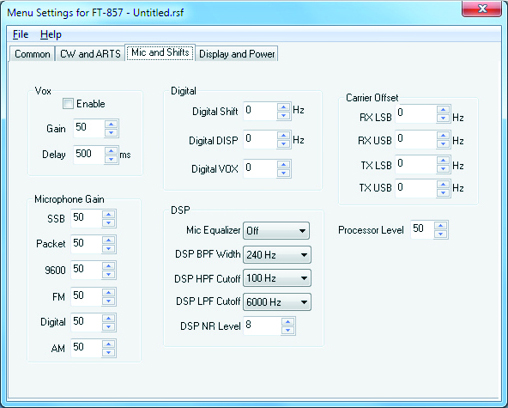Click the Digital DISP value field
Image resolution: width=508 pixels, height=408 pixels.
point(260,139)
